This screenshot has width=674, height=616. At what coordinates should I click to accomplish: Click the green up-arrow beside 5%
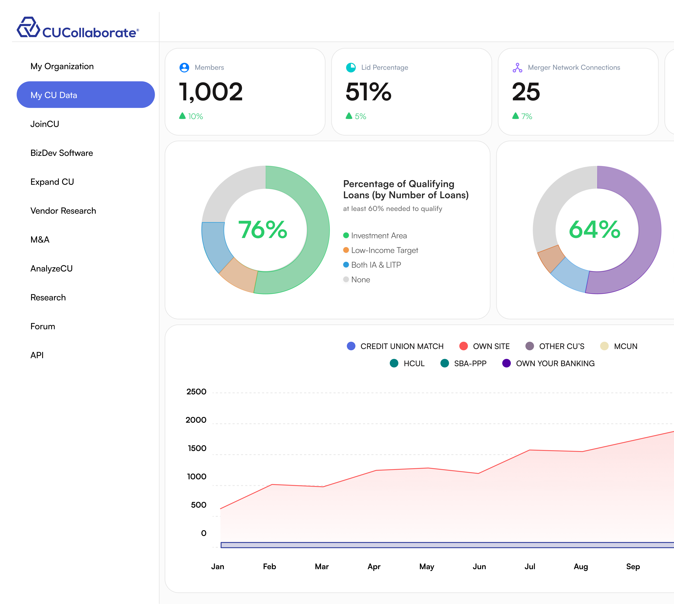[x=349, y=116]
